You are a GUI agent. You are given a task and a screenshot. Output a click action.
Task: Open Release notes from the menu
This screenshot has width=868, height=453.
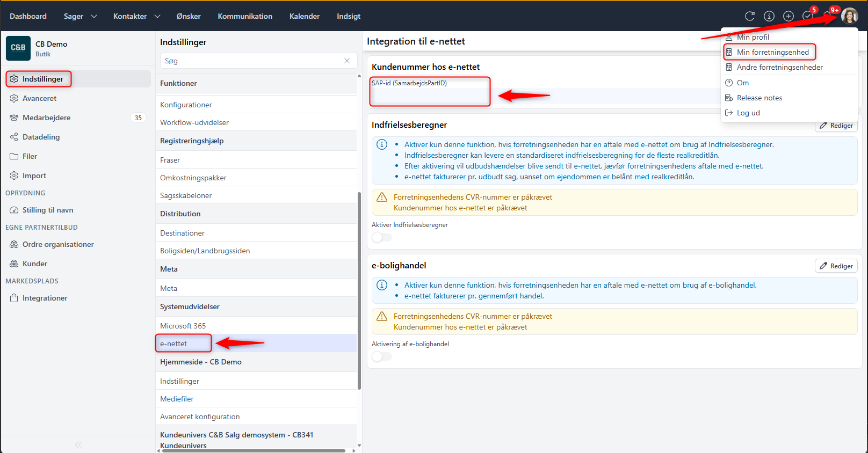click(759, 98)
